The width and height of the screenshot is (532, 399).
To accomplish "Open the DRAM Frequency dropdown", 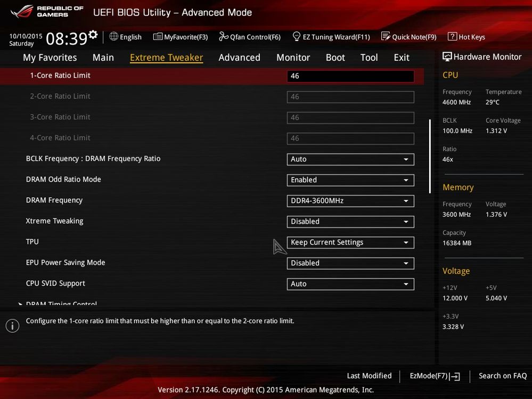I will pyautogui.click(x=350, y=201).
